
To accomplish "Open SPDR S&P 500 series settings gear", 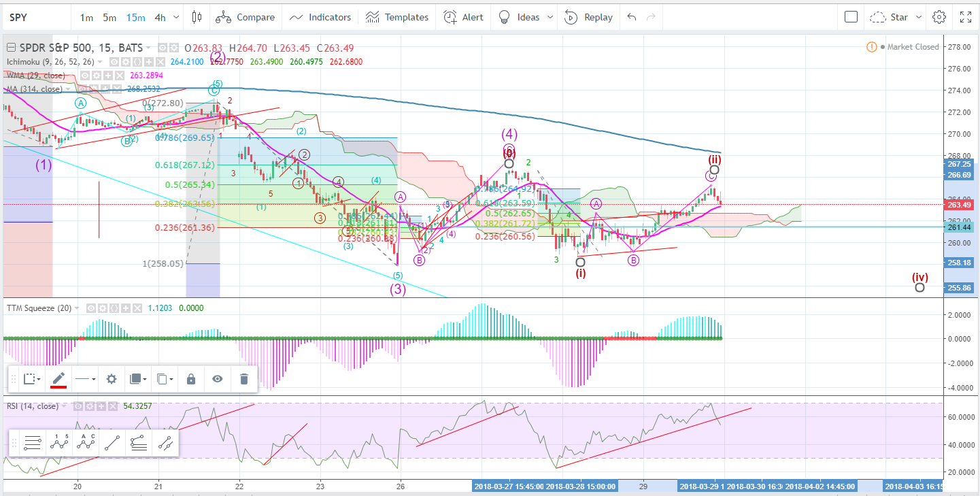I will [173, 48].
